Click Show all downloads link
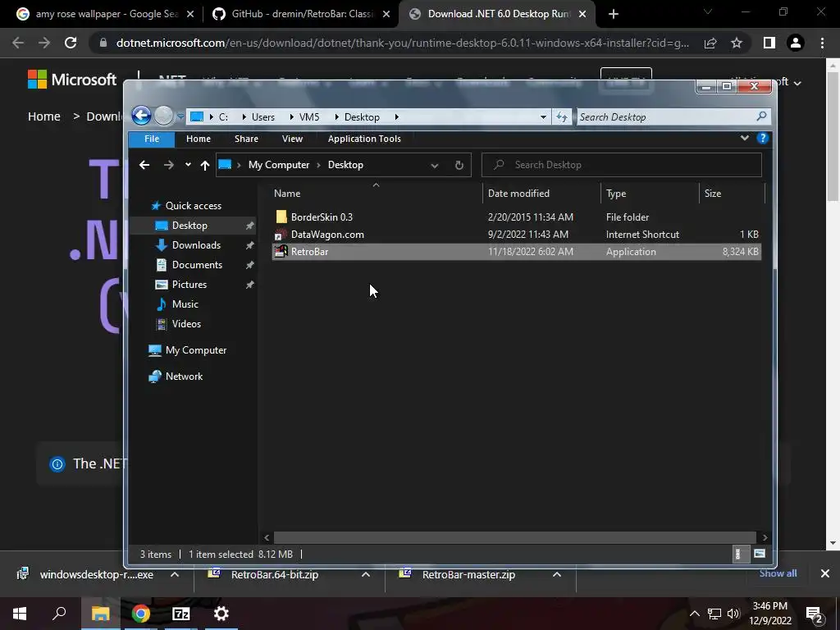 click(x=778, y=573)
